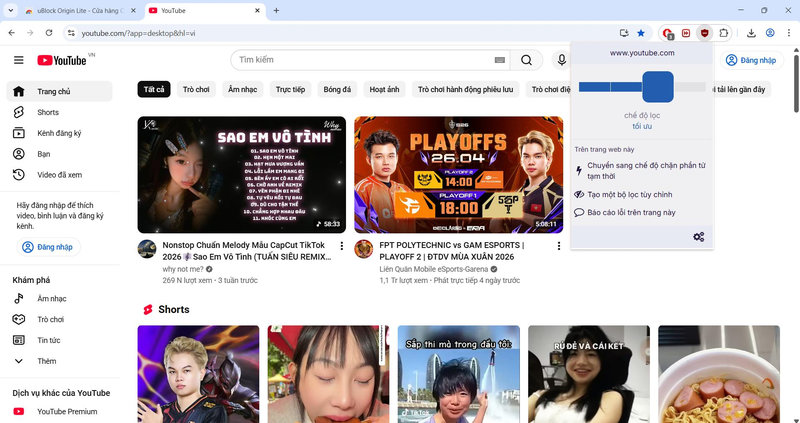Click the search magnifier button
Screen dimensions: 800x423
point(526,60)
